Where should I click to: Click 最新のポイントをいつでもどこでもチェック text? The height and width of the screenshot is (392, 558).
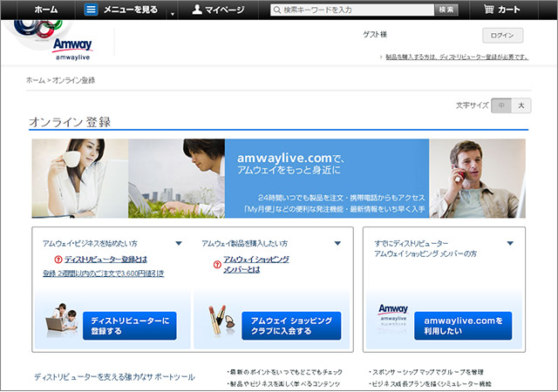[x=285, y=372]
